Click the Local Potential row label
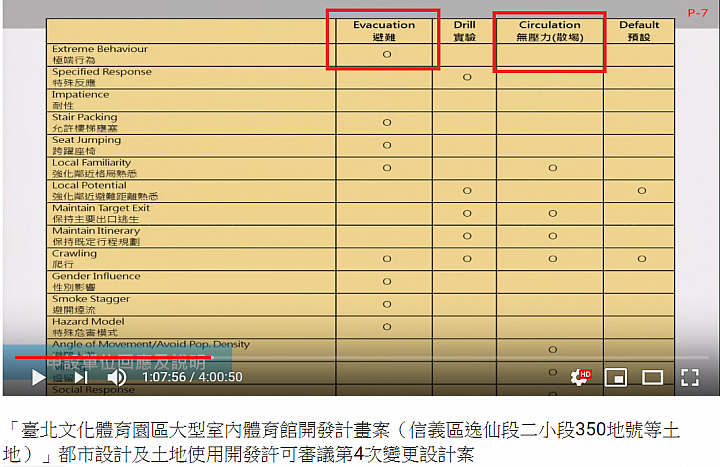This screenshot has width=720, height=467. pyautogui.click(x=105, y=191)
